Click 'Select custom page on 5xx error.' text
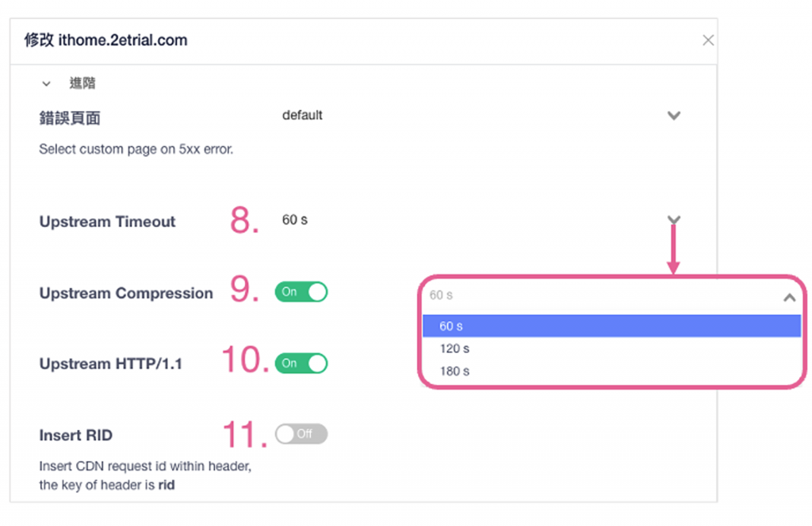 point(136,149)
